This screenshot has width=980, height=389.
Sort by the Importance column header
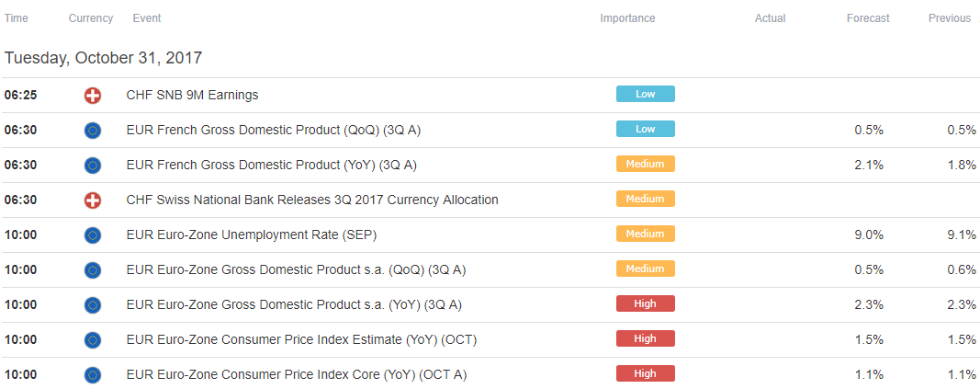pyautogui.click(x=627, y=18)
